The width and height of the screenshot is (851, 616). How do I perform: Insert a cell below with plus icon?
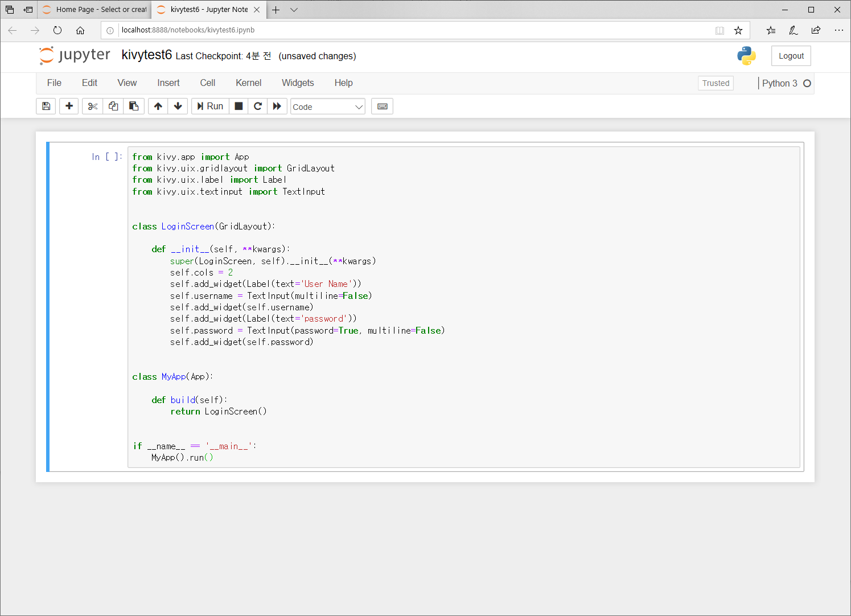tap(69, 106)
